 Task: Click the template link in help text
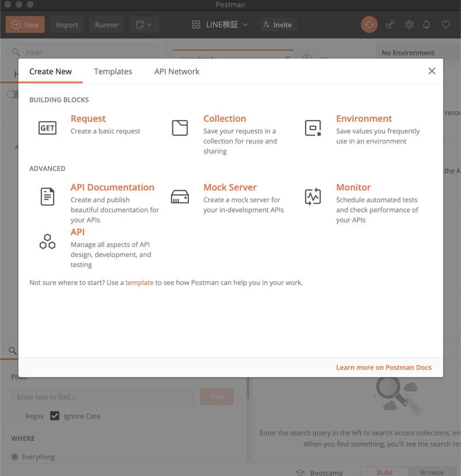point(139,282)
